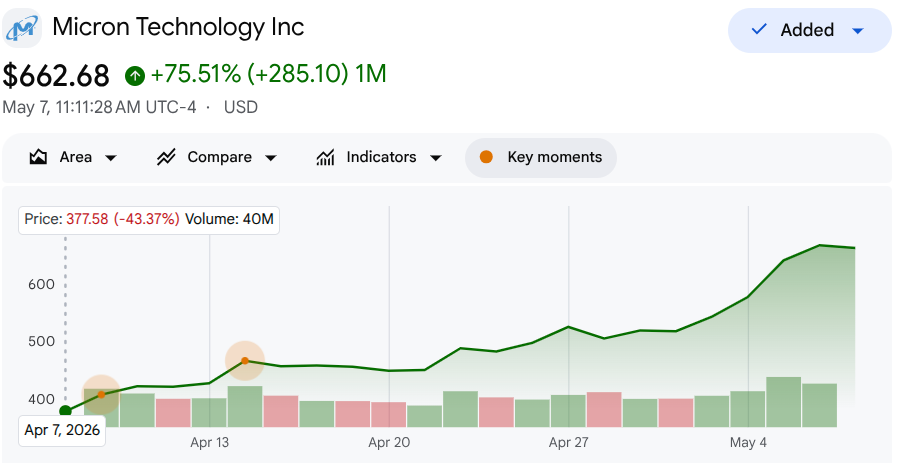Click the Apr 13 axis label
The height and width of the screenshot is (463, 899).
pos(209,442)
